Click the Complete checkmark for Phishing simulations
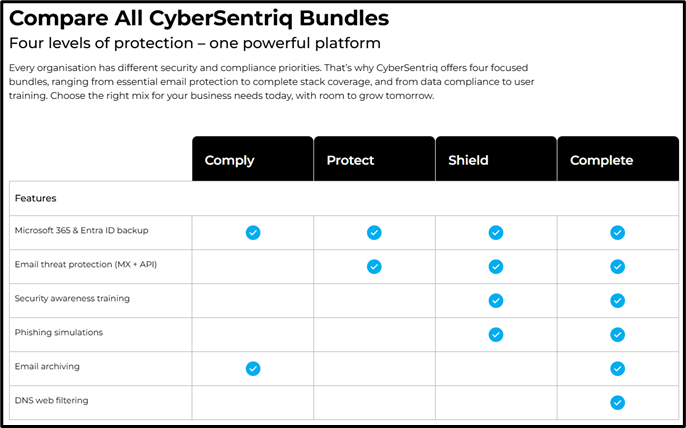 coord(617,335)
